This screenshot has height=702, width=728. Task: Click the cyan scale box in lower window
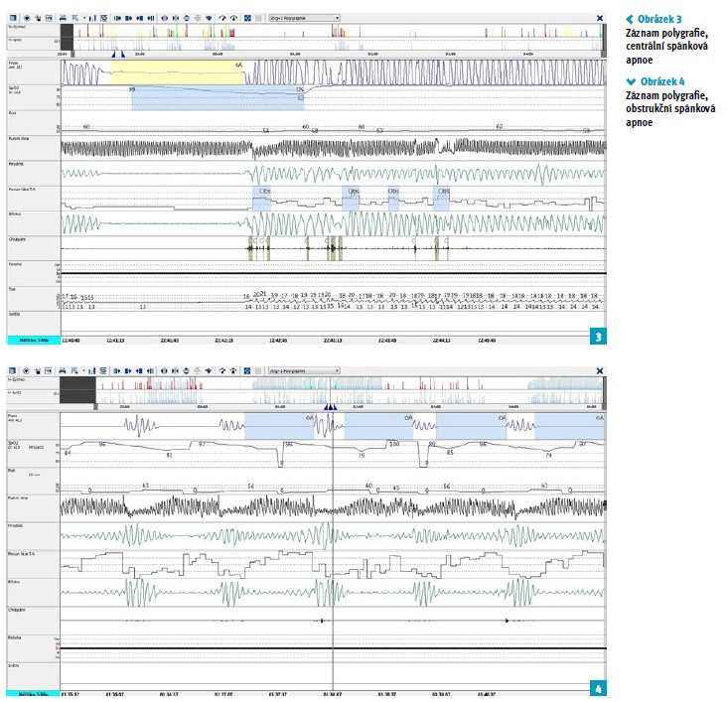point(32,691)
